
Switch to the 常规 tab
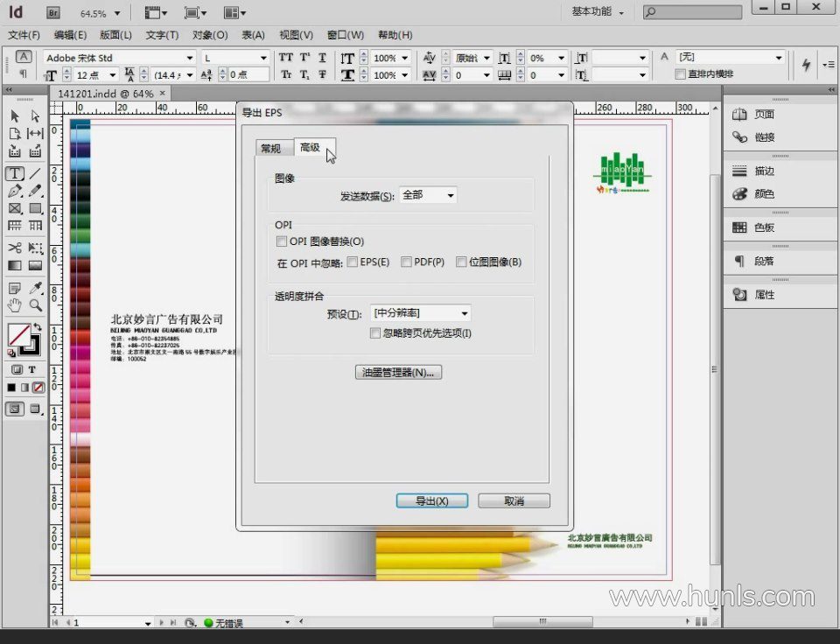(x=271, y=149)
